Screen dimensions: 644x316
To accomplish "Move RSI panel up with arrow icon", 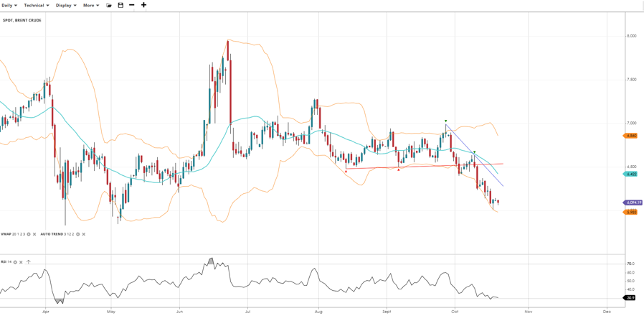I will [x=29, y=262].
